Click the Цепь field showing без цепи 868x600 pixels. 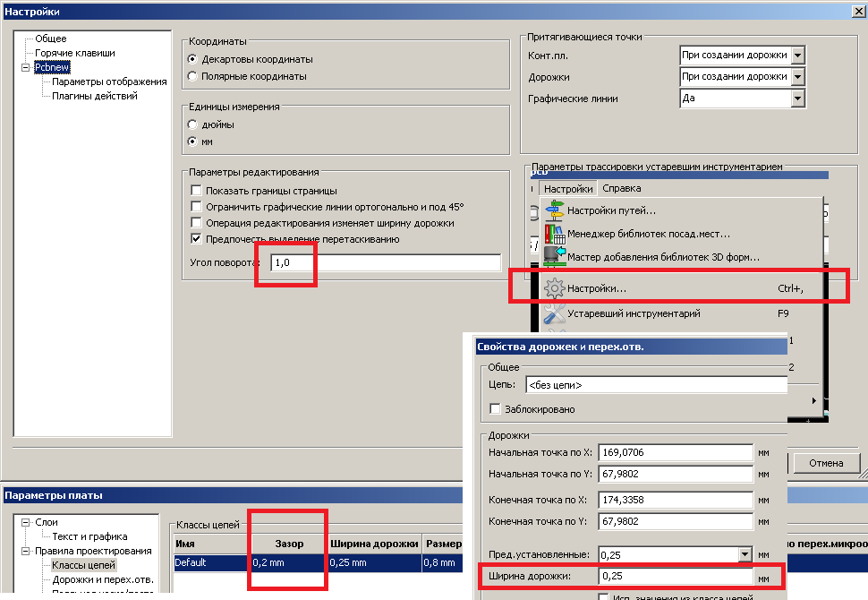tap(657, 384)
